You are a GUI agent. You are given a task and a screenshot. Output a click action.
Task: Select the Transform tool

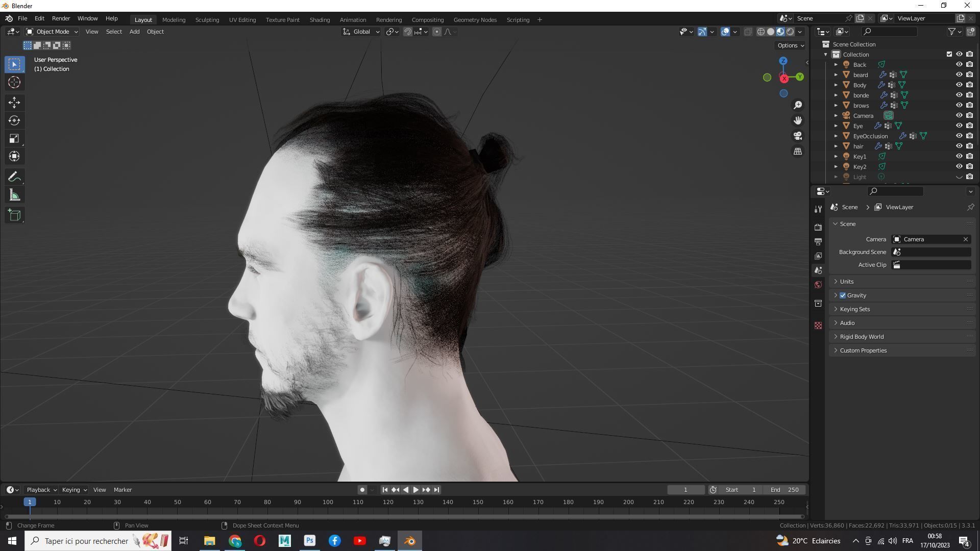(x=14, y=156)
